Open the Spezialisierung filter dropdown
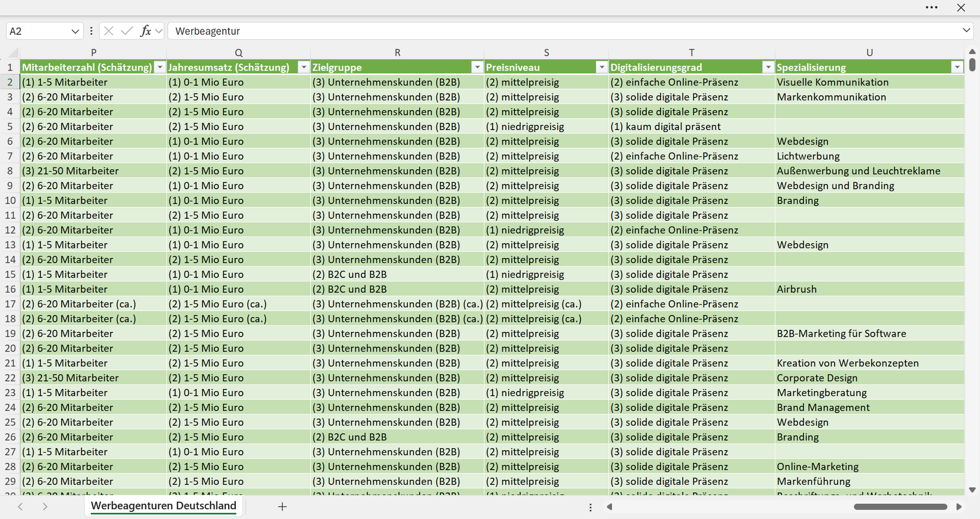This screenshot has width=980, height=519. (x=957, y=67)
